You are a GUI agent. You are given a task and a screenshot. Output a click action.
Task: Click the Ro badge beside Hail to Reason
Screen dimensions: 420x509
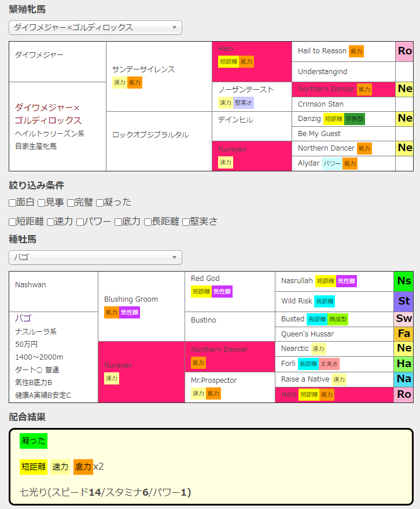[x=404, y=51]
